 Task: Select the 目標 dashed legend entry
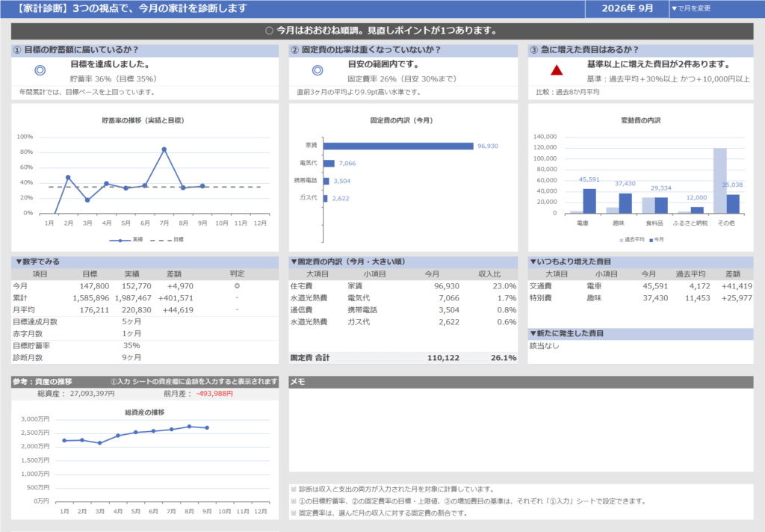point(167,240)
